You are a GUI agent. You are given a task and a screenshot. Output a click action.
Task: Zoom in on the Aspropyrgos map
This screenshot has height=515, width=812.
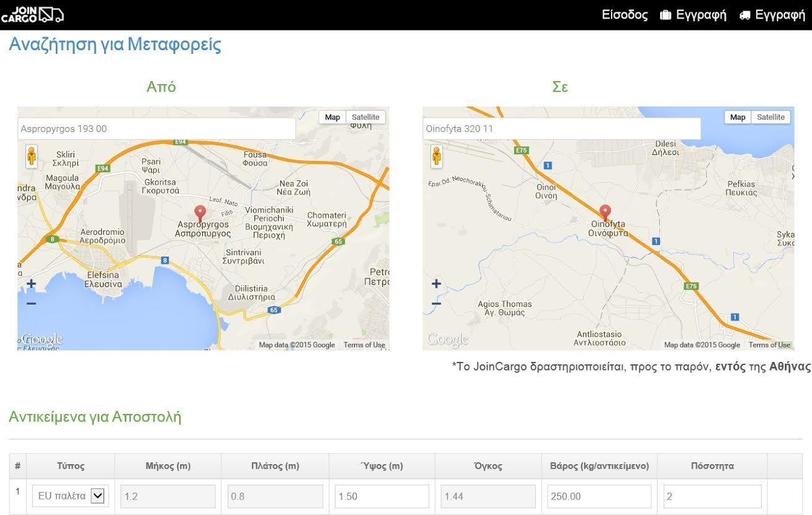pos(31,284)
